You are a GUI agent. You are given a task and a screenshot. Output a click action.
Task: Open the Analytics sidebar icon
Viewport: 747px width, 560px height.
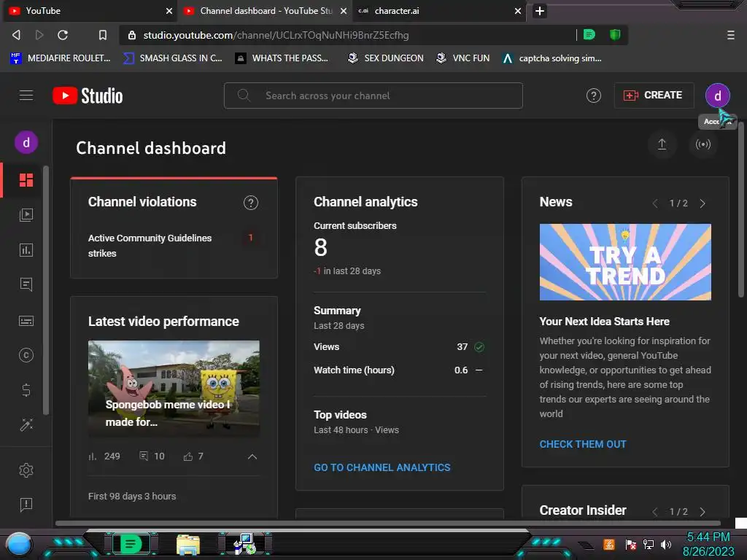[x=26, y=250]
